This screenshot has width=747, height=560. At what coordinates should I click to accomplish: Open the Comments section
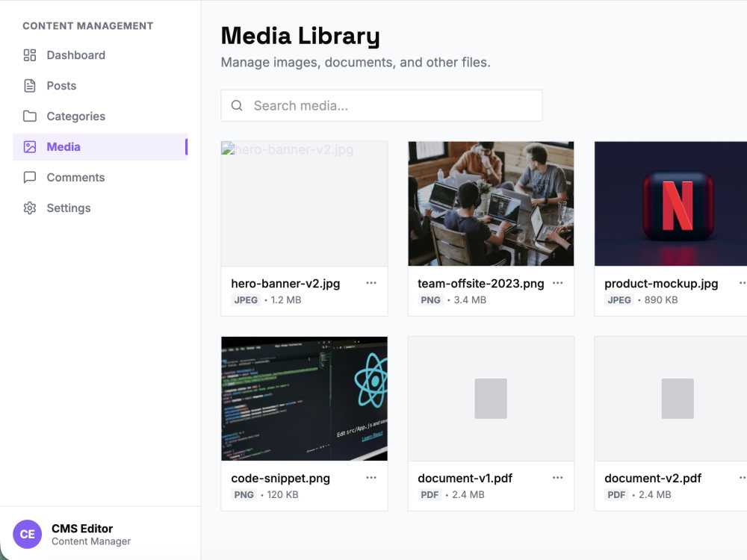100,177
